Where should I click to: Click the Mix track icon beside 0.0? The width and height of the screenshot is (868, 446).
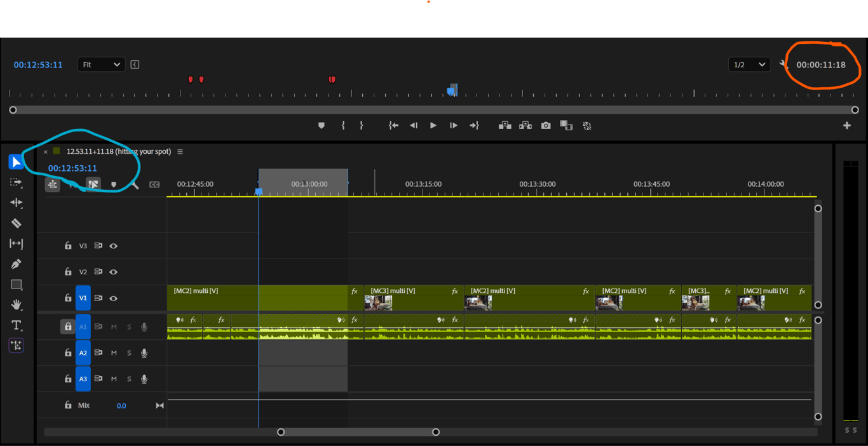click(x=159, y=405)
